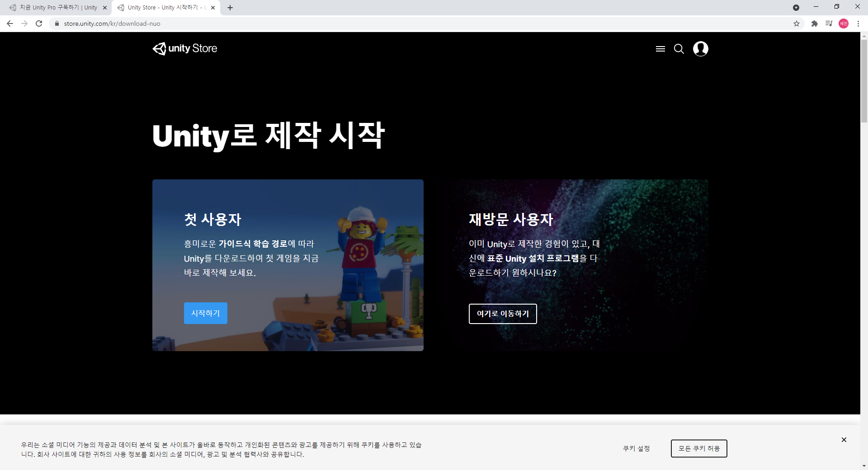Viewport: 868px width, 470px height.
Task: Go back with browser back arrow
Action: tap(10, 23)
